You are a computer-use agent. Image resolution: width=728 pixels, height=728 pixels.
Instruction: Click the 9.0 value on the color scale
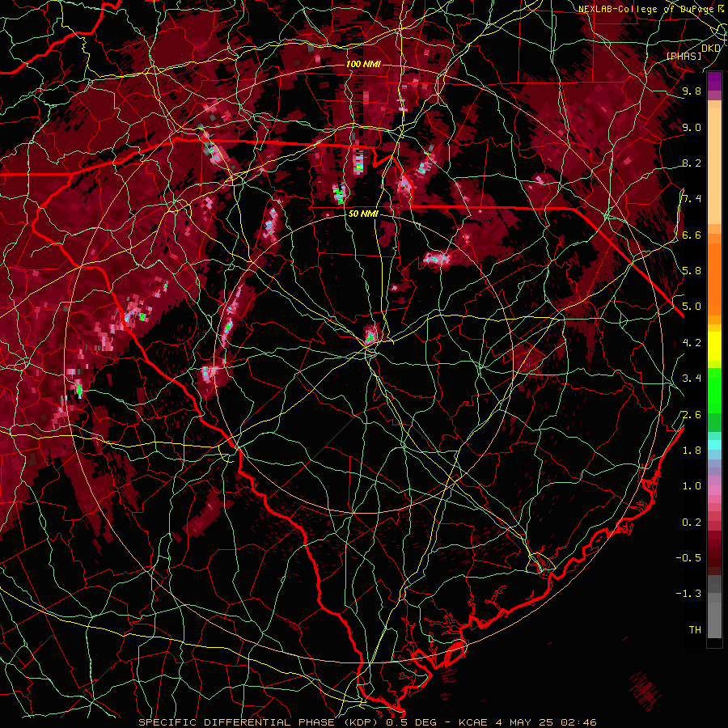pos(692,127)
